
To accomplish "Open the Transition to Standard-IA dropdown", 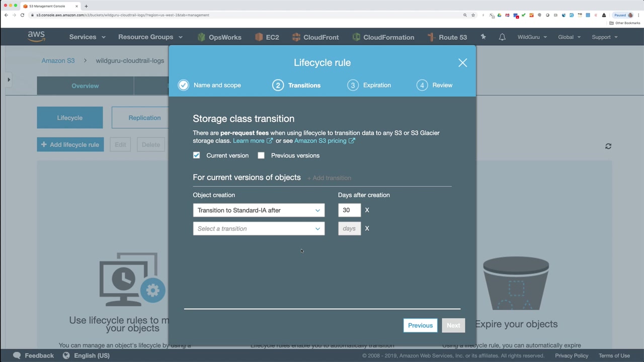I will (x=259, y=210).
